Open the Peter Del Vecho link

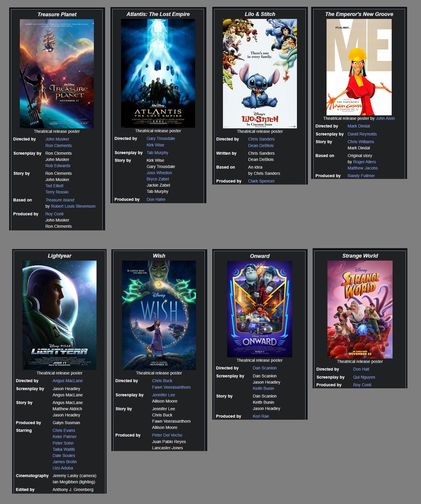pos(167,435)
